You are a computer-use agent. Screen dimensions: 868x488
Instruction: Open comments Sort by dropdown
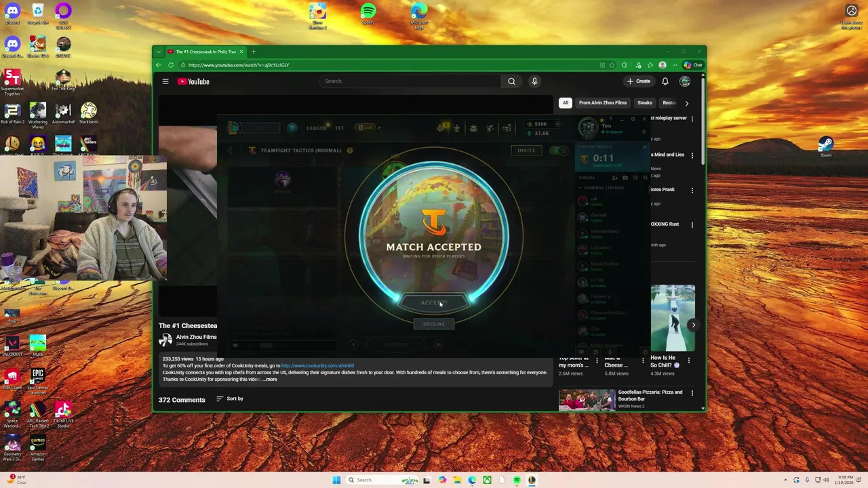click(230, 399)
